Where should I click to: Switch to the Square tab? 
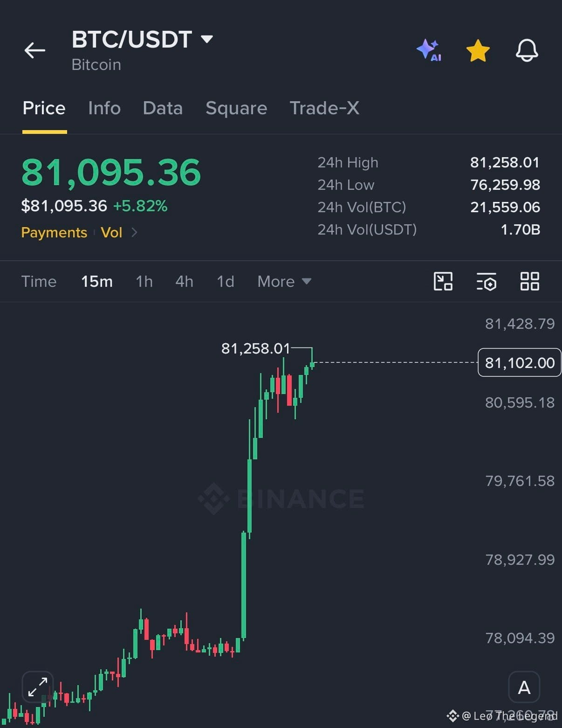click(x=236, y=108)
